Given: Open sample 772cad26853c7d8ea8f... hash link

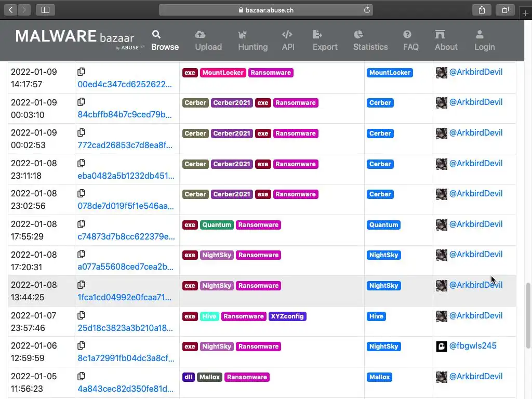Looking at the screenshot, I should [125, 145].
